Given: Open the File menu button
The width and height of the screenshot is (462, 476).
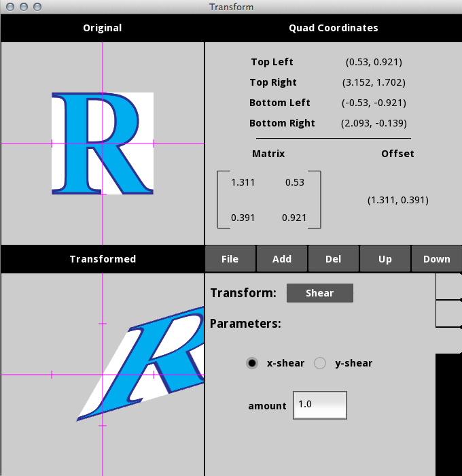Looking at the screenshot, I should [x=230, y=259].
